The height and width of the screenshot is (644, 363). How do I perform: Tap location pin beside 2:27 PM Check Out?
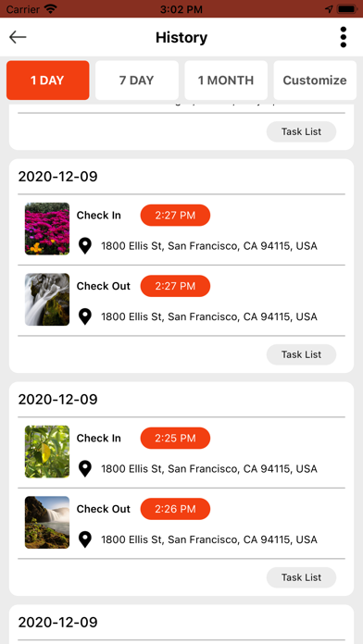point(85,317)
